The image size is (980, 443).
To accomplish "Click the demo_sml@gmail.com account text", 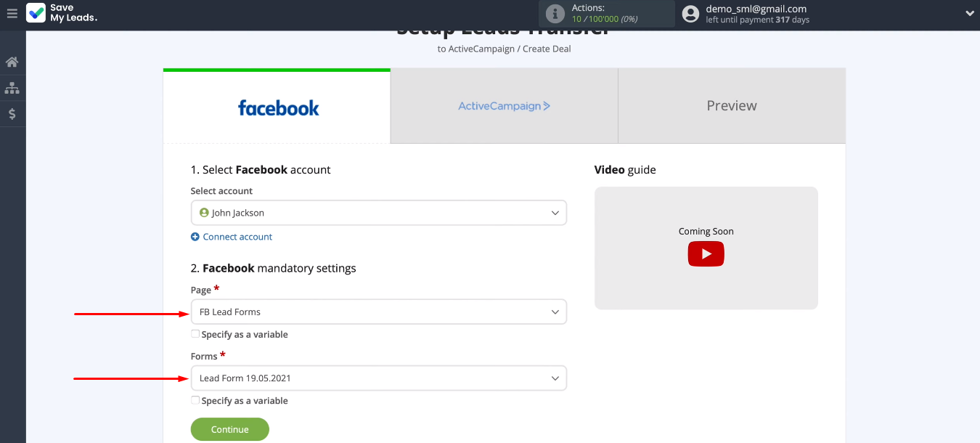I will [x=756, y=9].
